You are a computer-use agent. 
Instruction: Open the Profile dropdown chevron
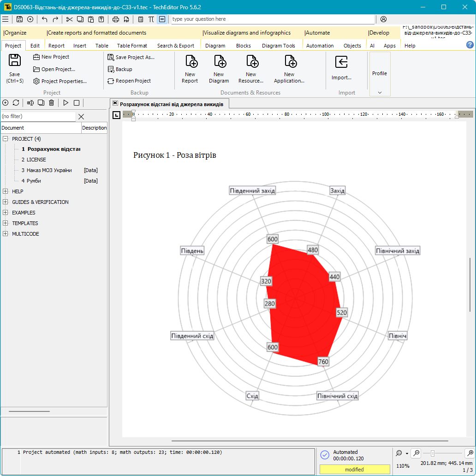[x=380, y=92]
